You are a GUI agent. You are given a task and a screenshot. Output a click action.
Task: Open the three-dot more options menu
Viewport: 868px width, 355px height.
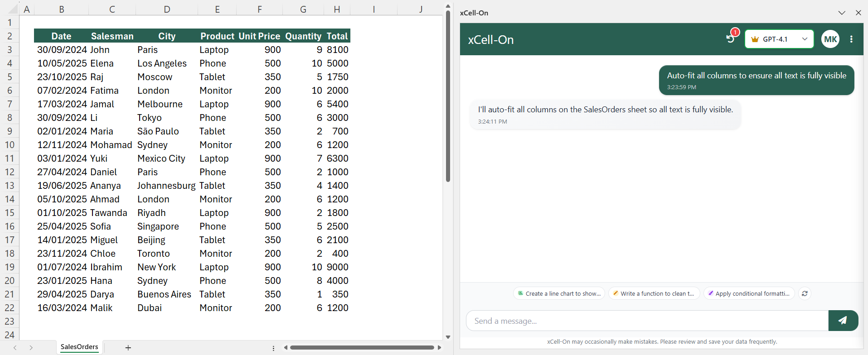point(851,39)
